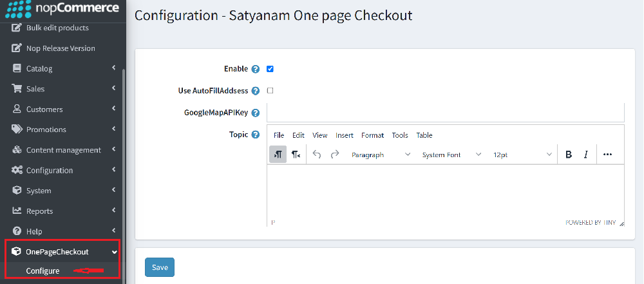
Task: Collapse the OnePageCheckout menu chevron
Action: click(x=114, y=252)
